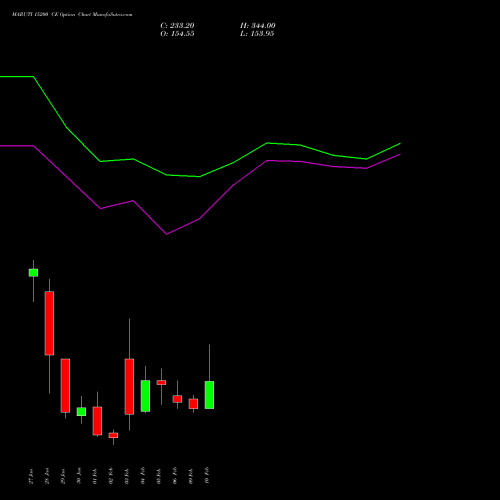Click the green candlestick for 10 Feb
500x500 pixels.
(209, 395)
